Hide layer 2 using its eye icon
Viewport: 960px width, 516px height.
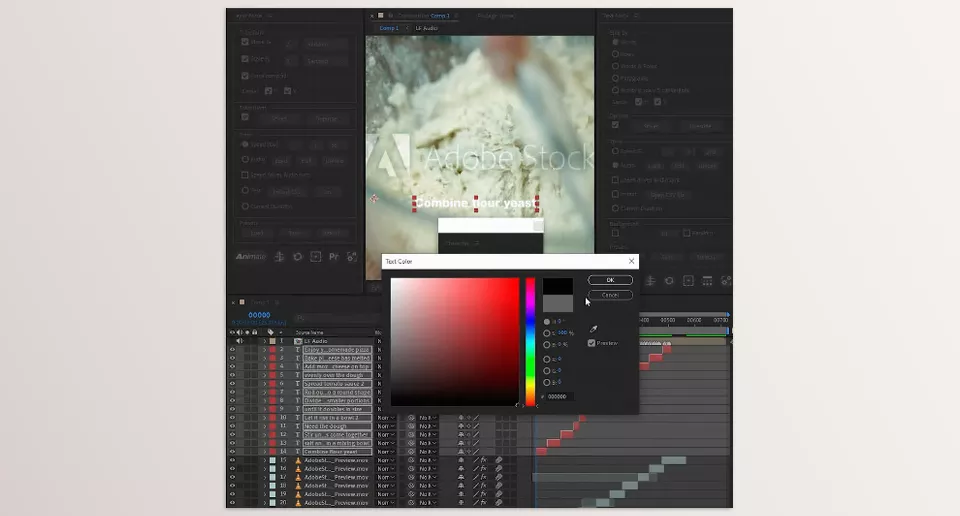[232, 350]
